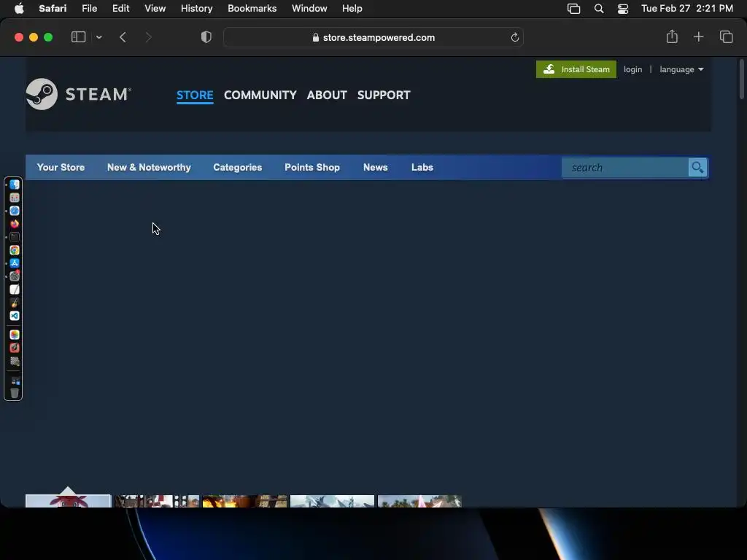Image resolution: width=747 pixels, height=560 pixels.
Task: Open the Bookmarks menu
Action: (252, 9)
